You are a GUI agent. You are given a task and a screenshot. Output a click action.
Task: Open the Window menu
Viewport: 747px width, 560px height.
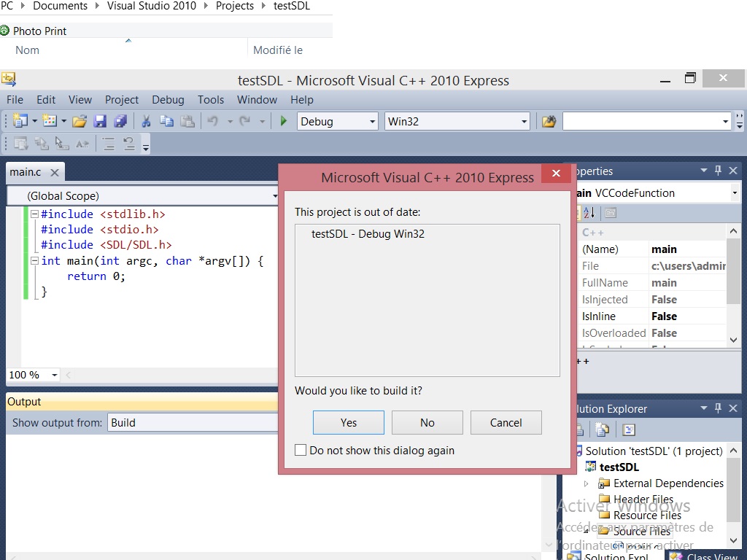[x=257, y=99]
